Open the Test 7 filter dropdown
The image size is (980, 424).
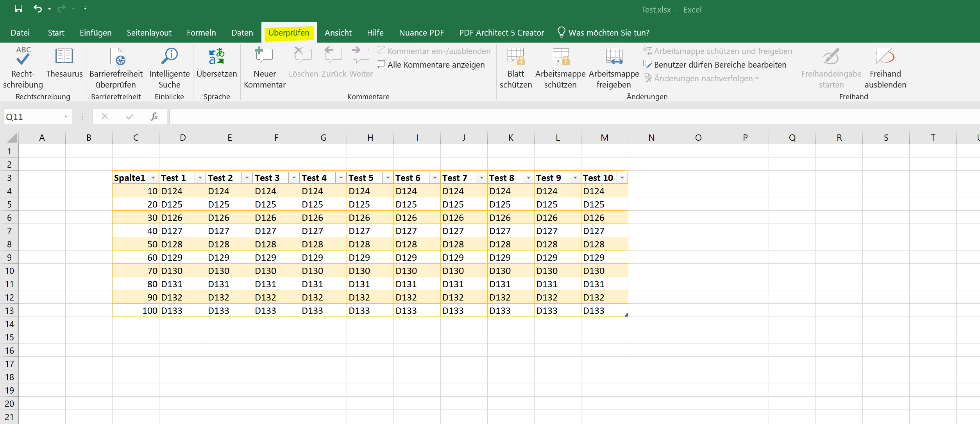[482, 178]
